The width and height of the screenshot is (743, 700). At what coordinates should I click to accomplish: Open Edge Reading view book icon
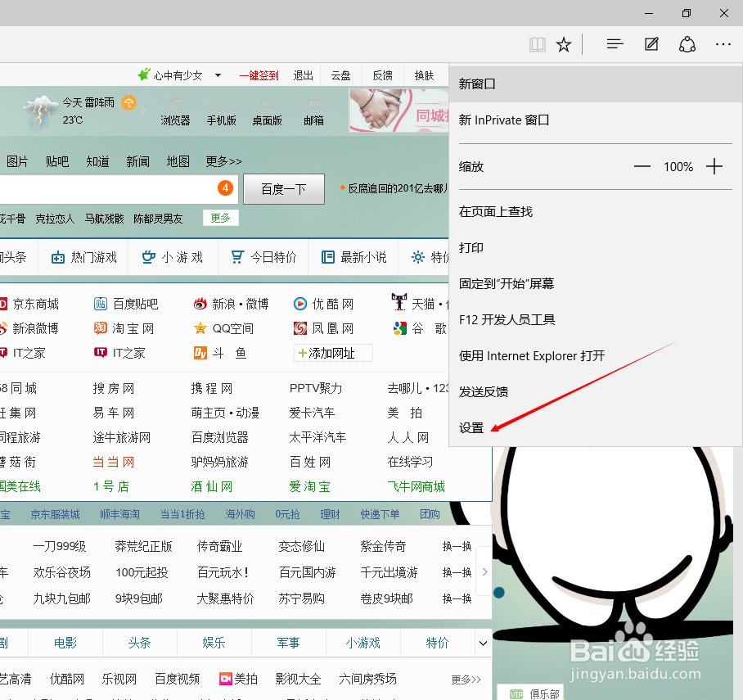coord(538,45)
